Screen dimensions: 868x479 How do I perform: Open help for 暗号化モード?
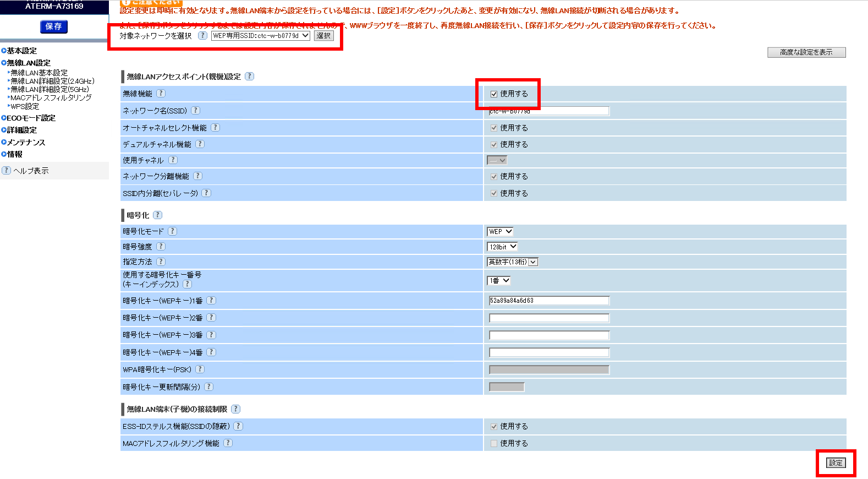tap(172, 231)
